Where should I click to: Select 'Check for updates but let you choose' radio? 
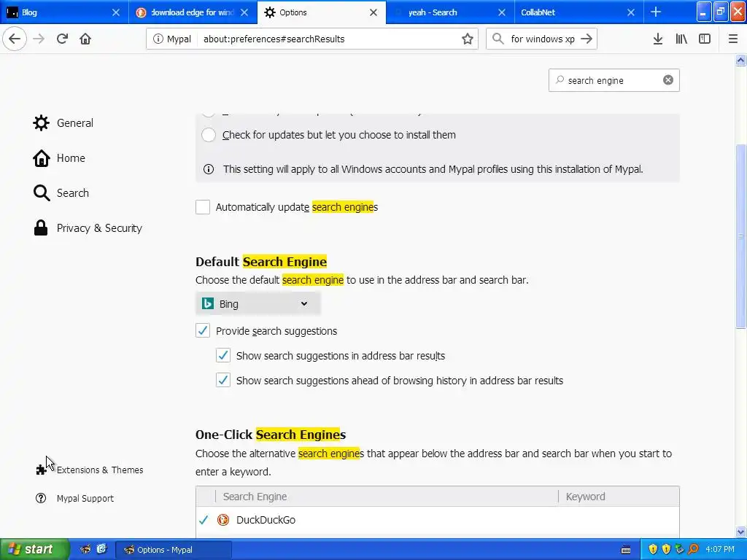click(x=208, y=135)
